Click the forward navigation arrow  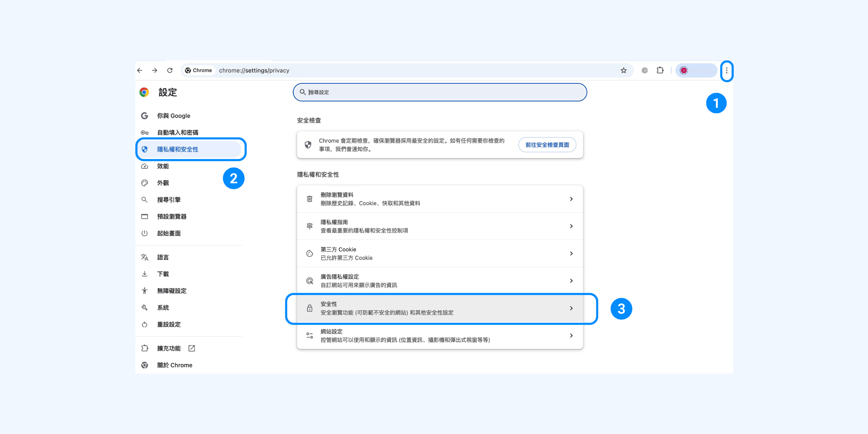pos(155,71)
